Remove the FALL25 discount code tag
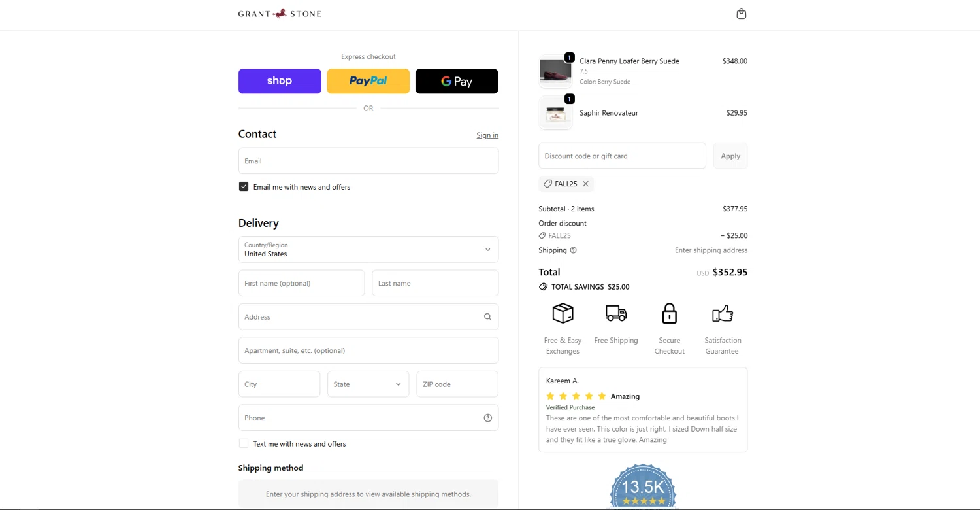980x510 pixels. coord(586,184)
